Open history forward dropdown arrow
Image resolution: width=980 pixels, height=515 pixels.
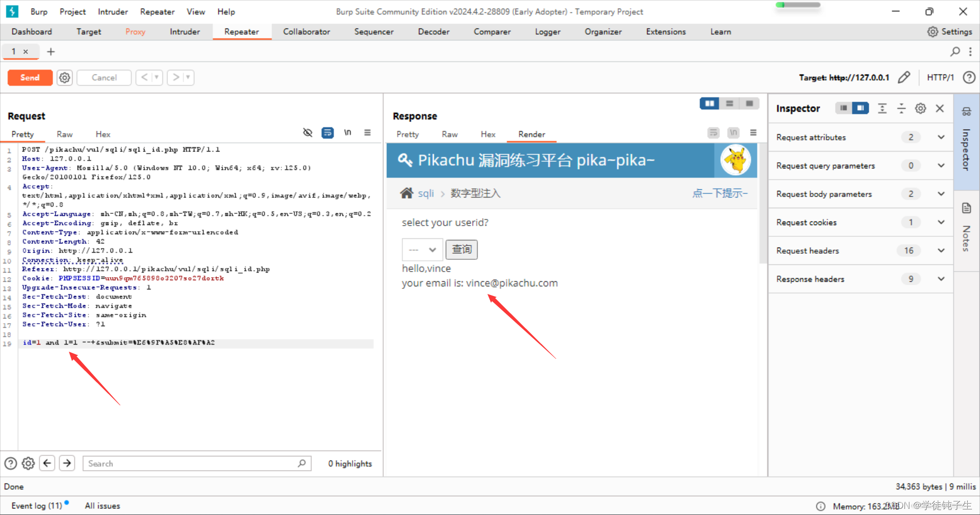188,78
